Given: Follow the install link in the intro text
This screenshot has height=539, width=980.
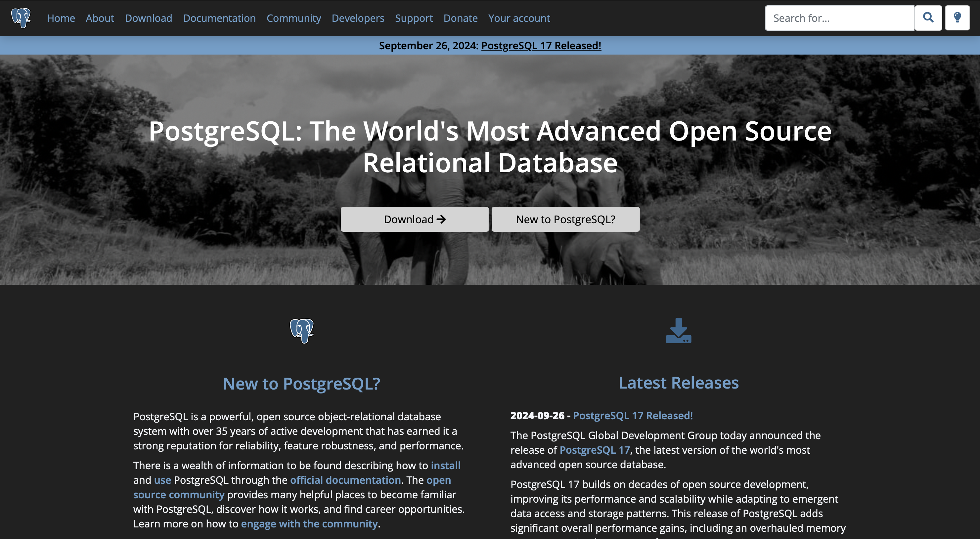Looking at the screenshot, I should 445,465.
